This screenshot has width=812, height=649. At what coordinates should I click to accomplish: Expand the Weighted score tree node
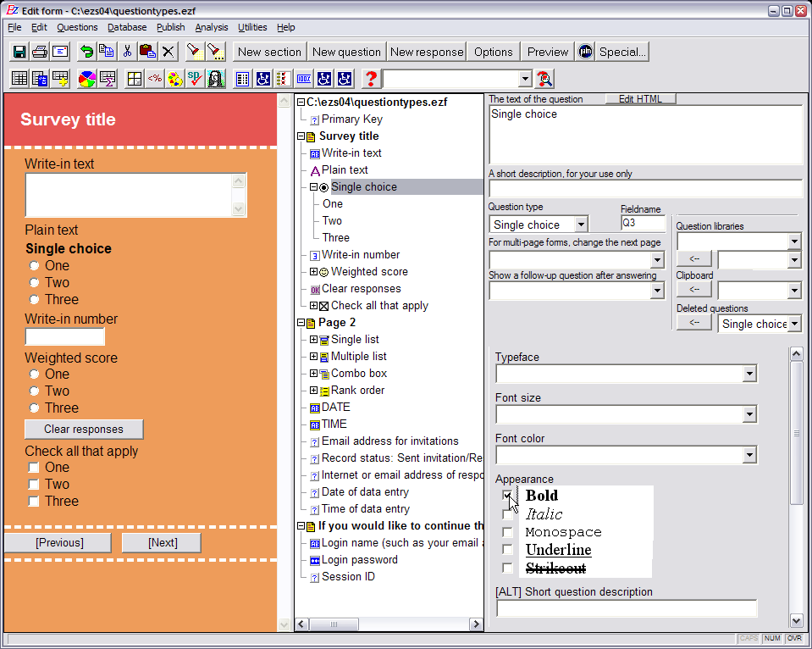tap(313, 272)
